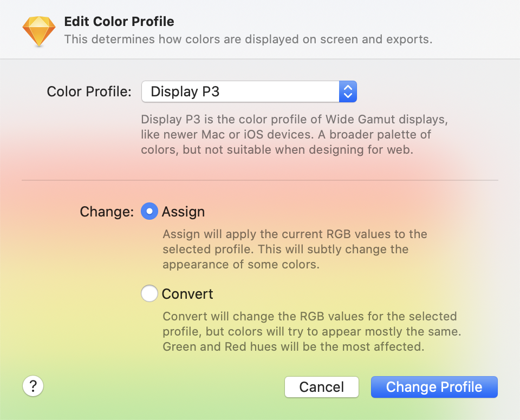
Task: Click the subtitle about colors displayed on screen
Action: [248, 40]
